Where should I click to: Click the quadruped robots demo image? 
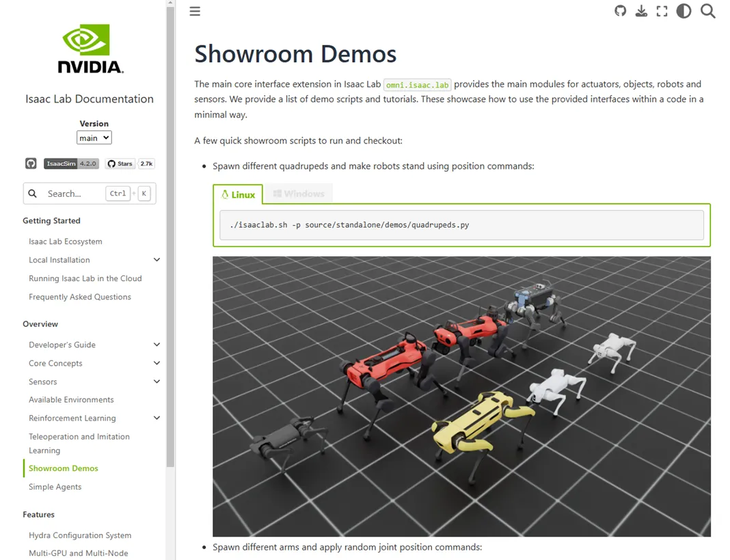[x=461, y=397]
